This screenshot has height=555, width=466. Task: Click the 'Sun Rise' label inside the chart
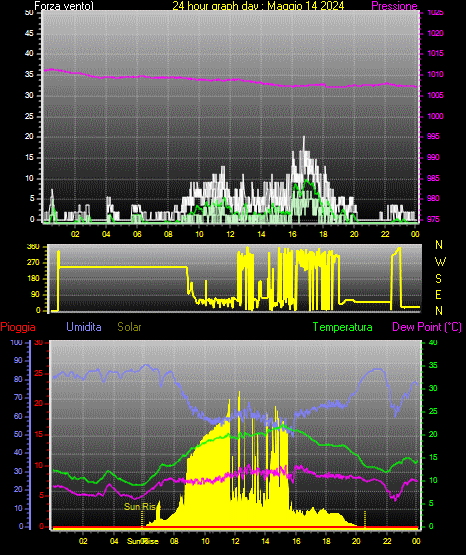tap(140, 507)
